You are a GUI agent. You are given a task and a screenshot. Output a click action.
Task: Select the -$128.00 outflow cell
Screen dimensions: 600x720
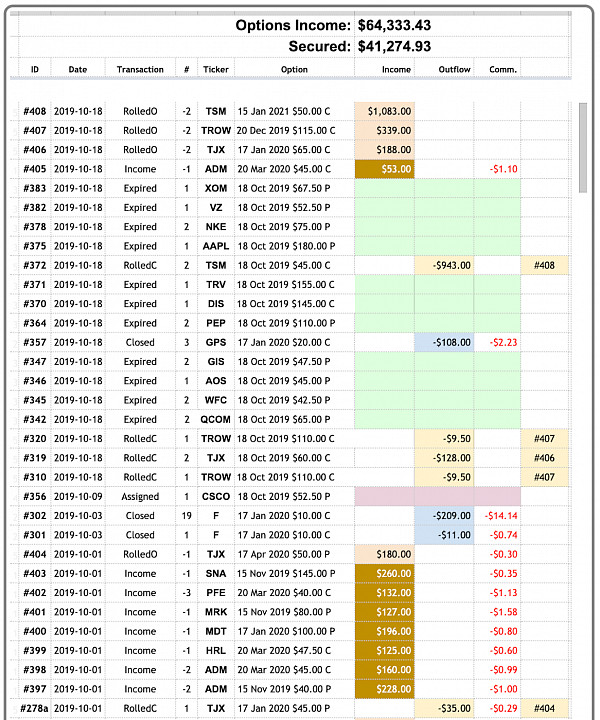(444, 459)
